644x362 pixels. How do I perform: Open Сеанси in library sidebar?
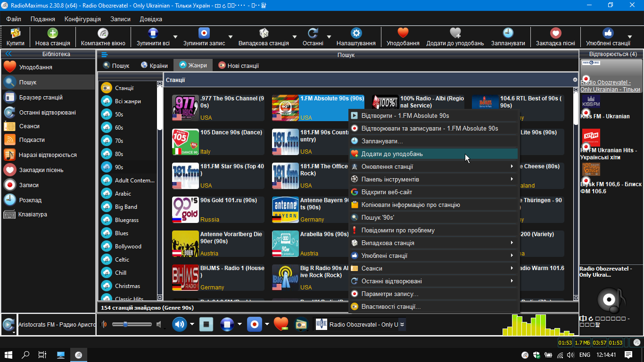(48, 126)
